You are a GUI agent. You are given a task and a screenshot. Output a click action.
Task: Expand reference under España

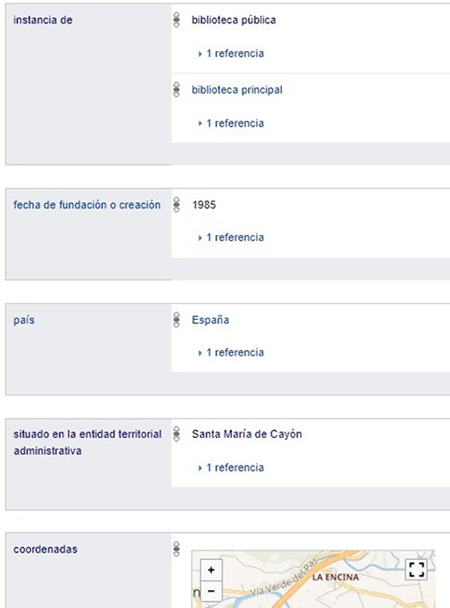coord(231,352)
